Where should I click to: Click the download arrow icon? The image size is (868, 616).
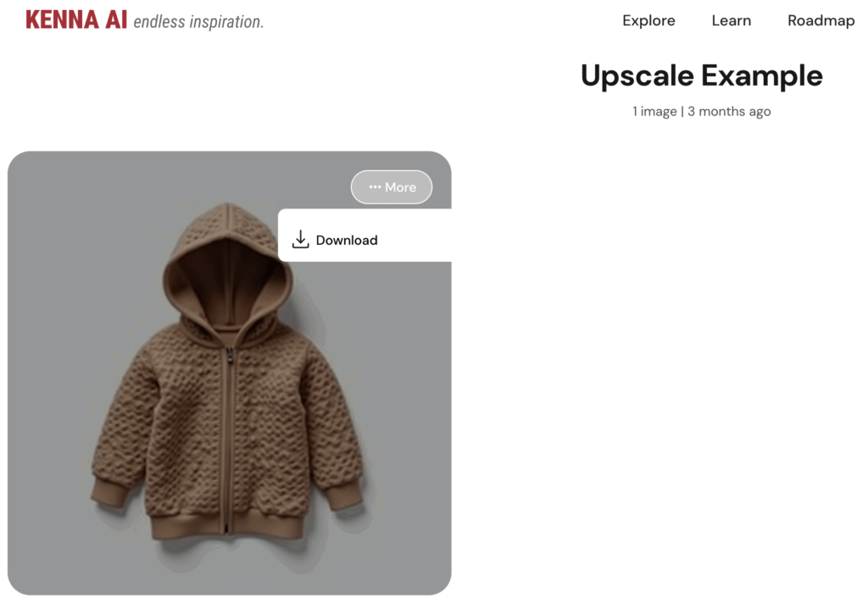point(300,239)
